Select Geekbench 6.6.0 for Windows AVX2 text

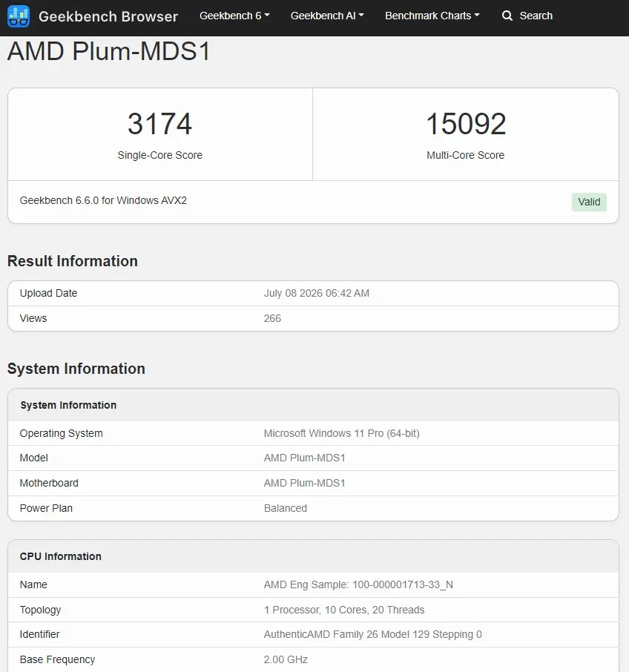(103, 200)
